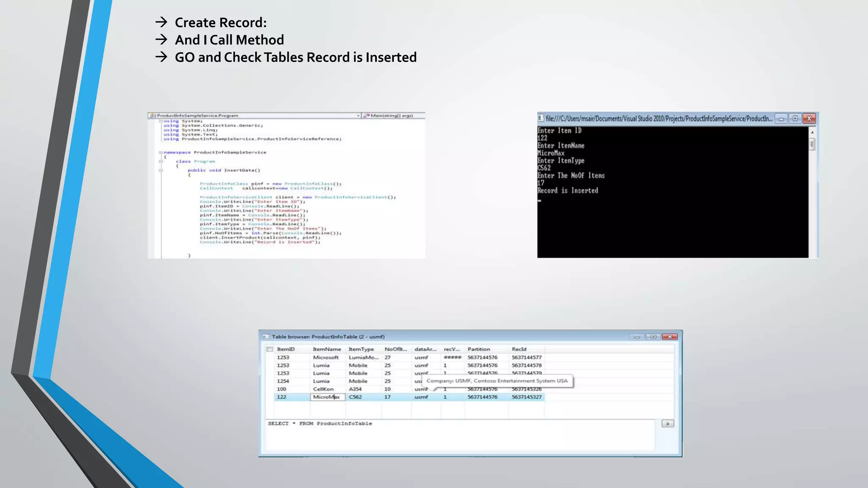Screen dimensions: 868x488
Task: Sort by the ItemName column header
Action: pos(328,349)
